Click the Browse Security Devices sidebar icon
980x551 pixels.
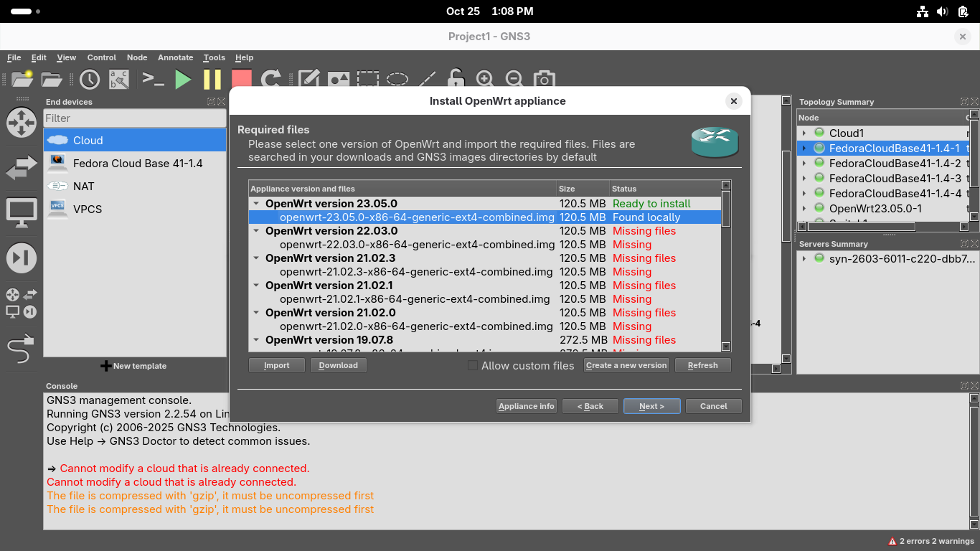pyautogui.click(x=22, y=258)
